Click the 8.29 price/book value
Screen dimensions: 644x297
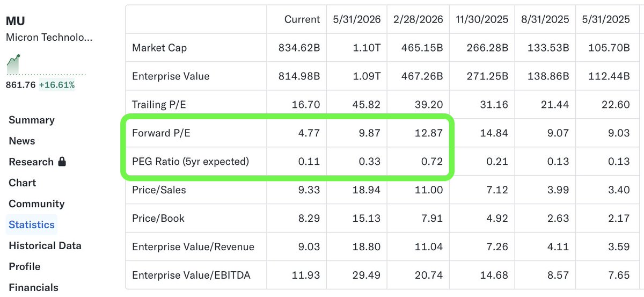click(x=309, y=218)
